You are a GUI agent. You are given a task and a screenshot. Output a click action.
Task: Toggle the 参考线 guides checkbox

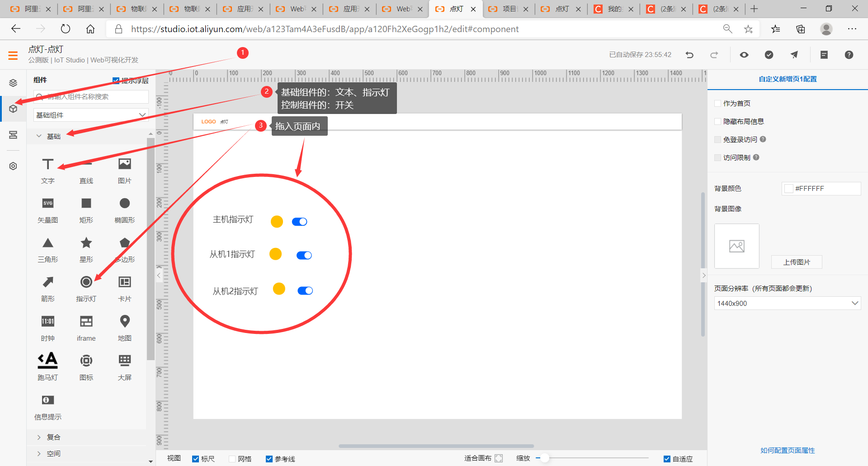click(x=269, y=459)
